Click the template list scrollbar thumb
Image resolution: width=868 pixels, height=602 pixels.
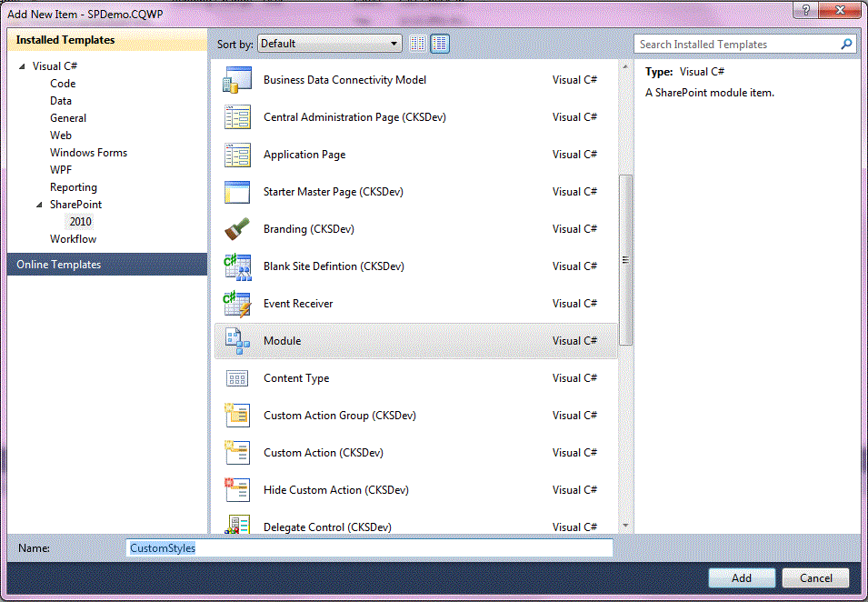pyautogui.click(x=625, y=260)
